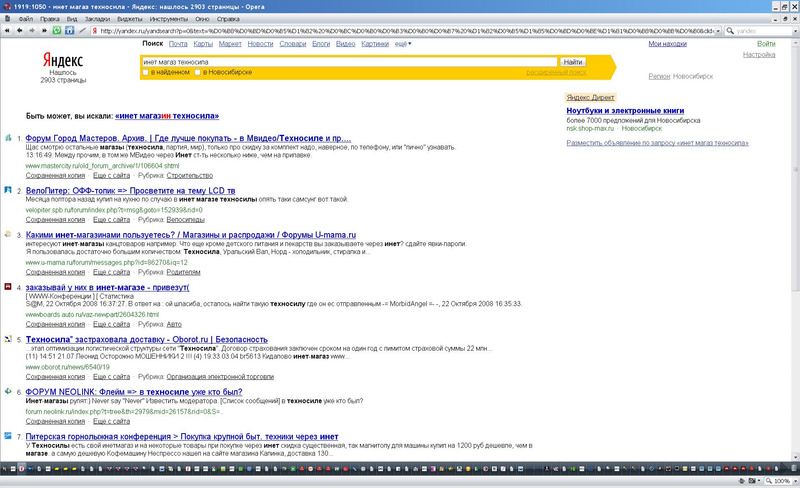Click the browser yandex search field

(764, 31)
